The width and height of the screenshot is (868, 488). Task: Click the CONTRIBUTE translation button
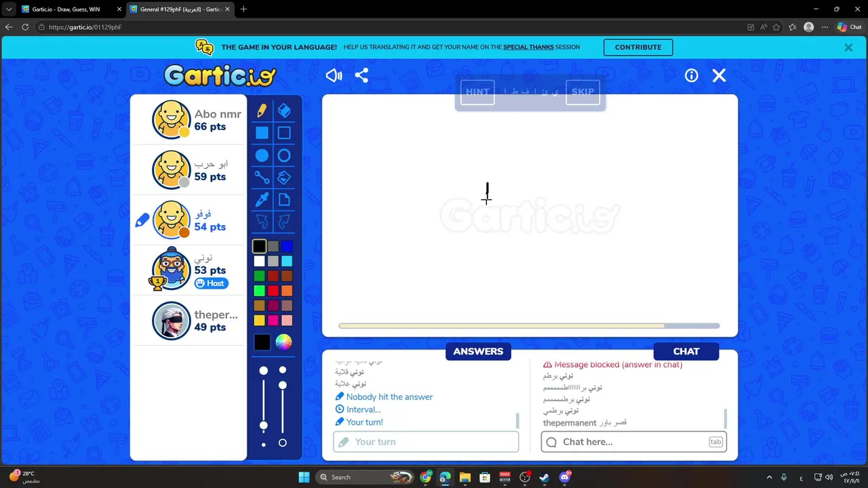tap(638, 47)
